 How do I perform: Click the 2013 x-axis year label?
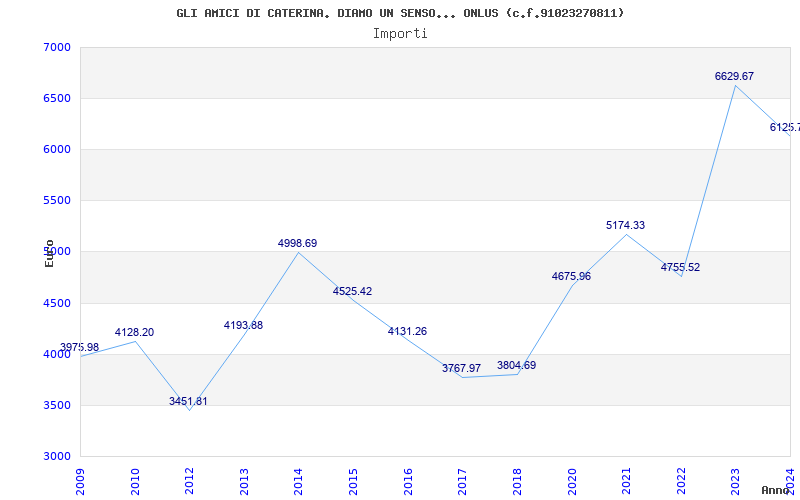pyautogui.click(x=244, y=482)
